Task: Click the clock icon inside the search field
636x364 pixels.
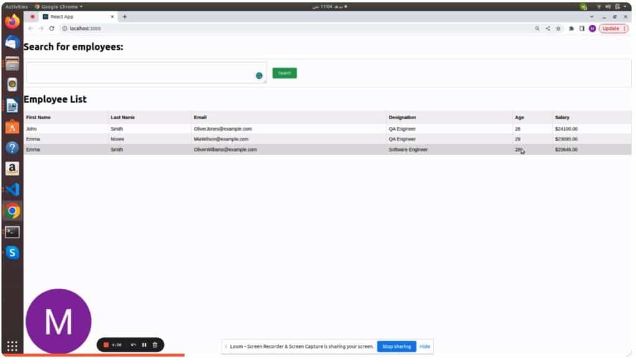Action: click(x=259, y=75)
